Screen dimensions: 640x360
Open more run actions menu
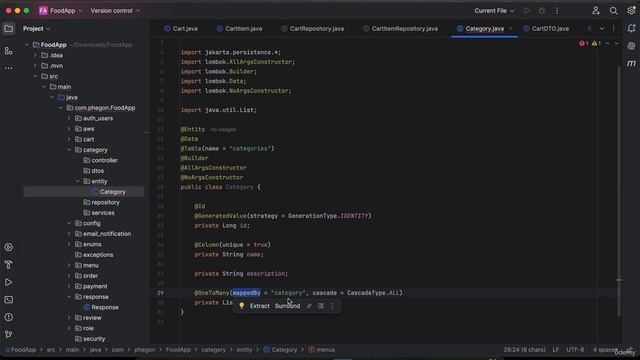[x=557, y=11]
